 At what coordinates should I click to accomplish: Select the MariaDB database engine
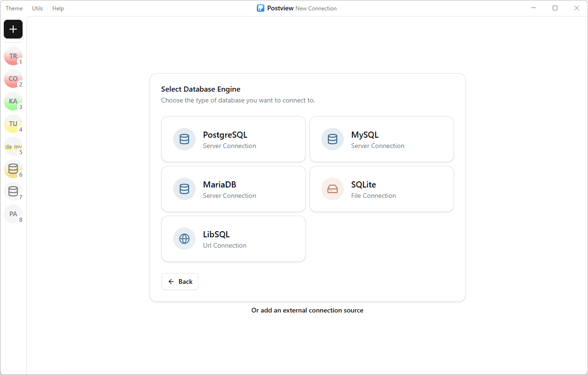(x=233, y=189)
